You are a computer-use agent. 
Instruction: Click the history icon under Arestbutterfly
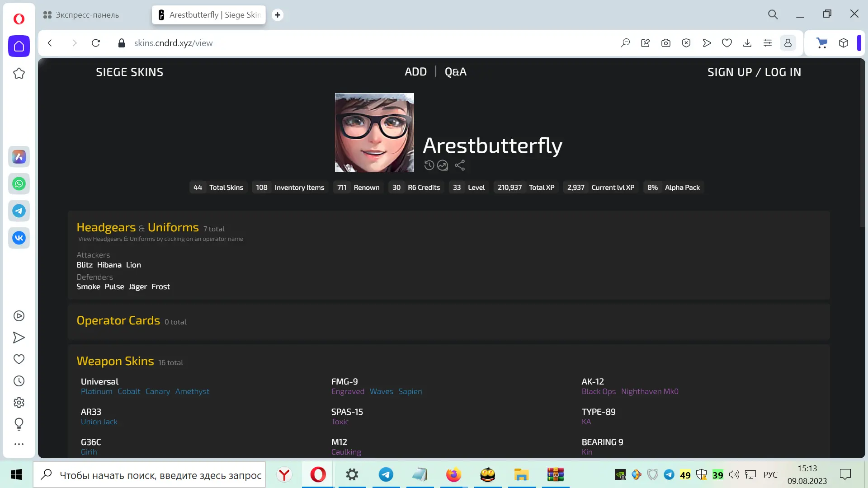point(429,165)
